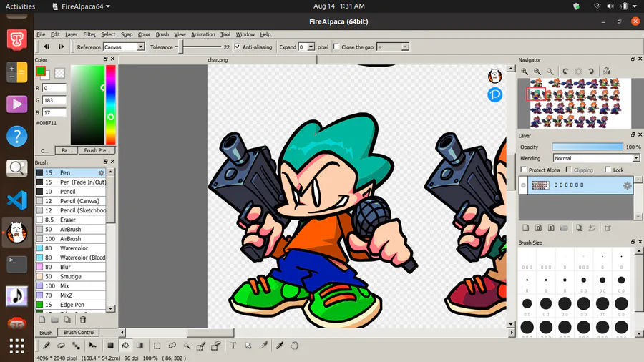The image size is (644, 362).
Task: Open the Snap menu
Action: click(127, 34)
